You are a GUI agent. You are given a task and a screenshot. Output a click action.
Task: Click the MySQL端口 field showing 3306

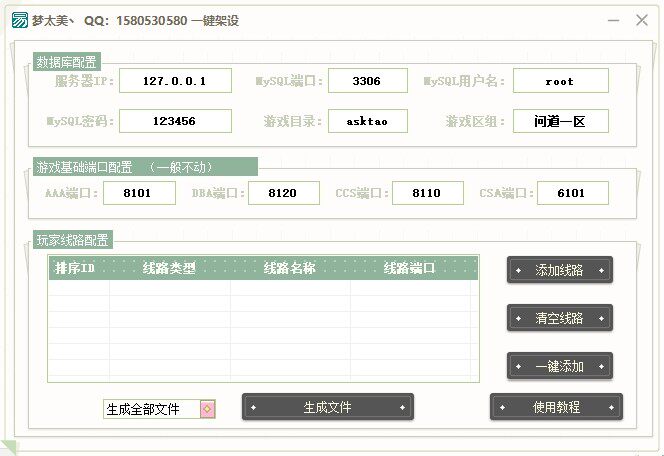(368, 80)
